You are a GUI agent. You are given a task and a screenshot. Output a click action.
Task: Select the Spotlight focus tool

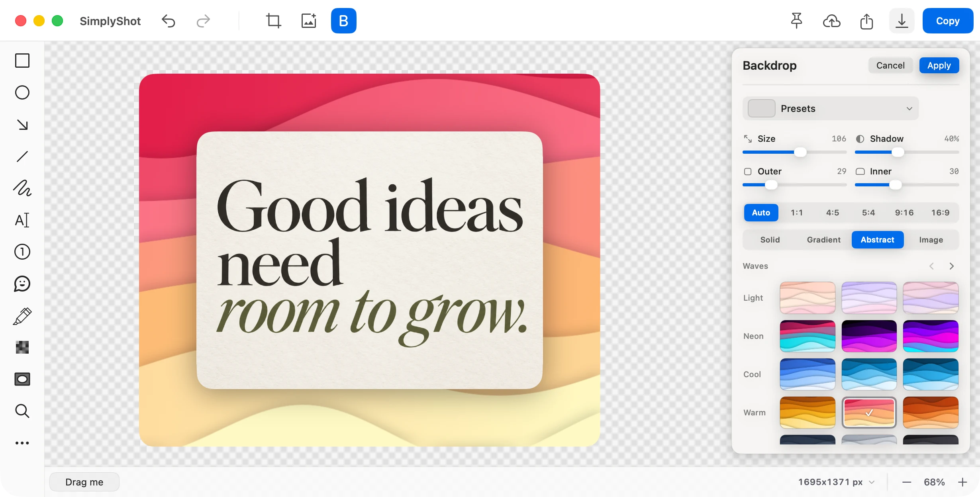[22, 380]
